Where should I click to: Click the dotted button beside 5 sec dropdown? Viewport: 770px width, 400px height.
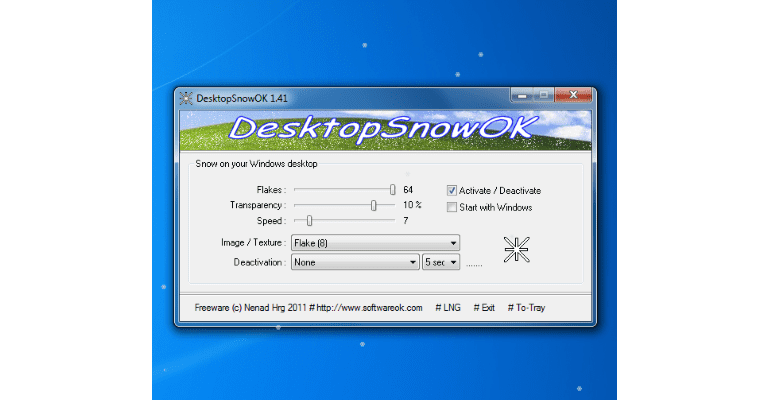click(x=475, y=263)
